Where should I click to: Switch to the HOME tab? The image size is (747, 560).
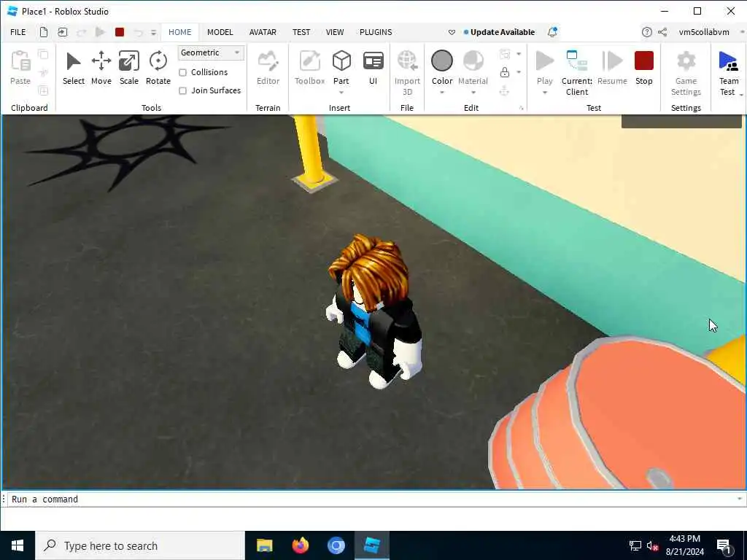pos(179,32)
